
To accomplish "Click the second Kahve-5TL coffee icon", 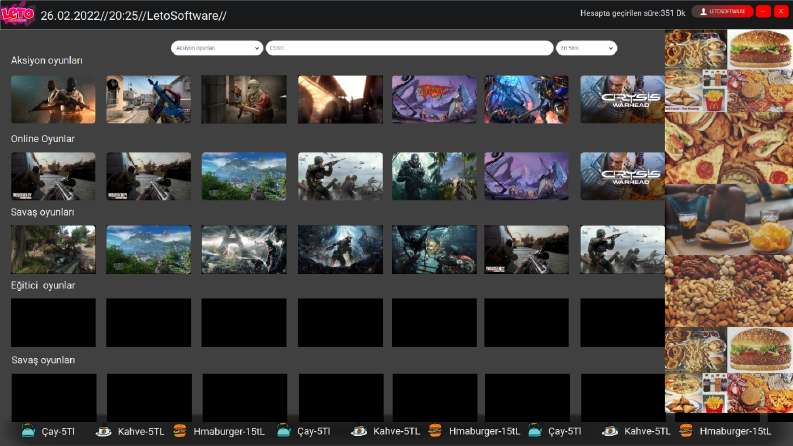I will tap(359, 431).
